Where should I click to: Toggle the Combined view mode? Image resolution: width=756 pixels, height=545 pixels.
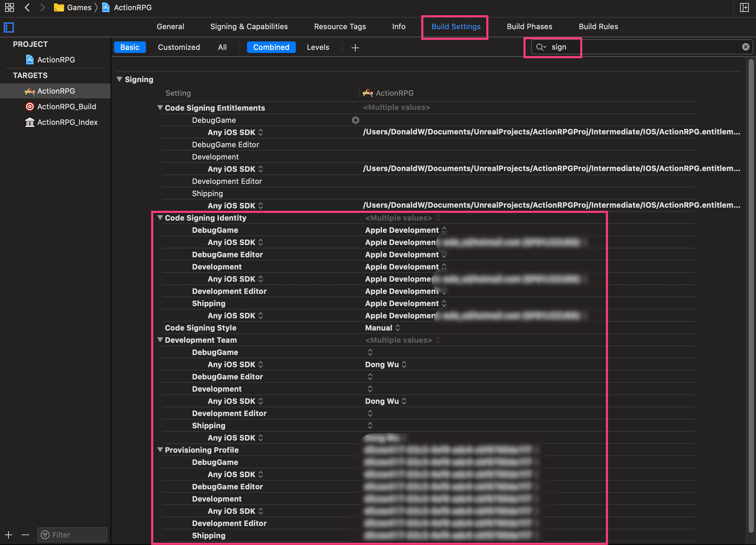(x=271, y=47)
